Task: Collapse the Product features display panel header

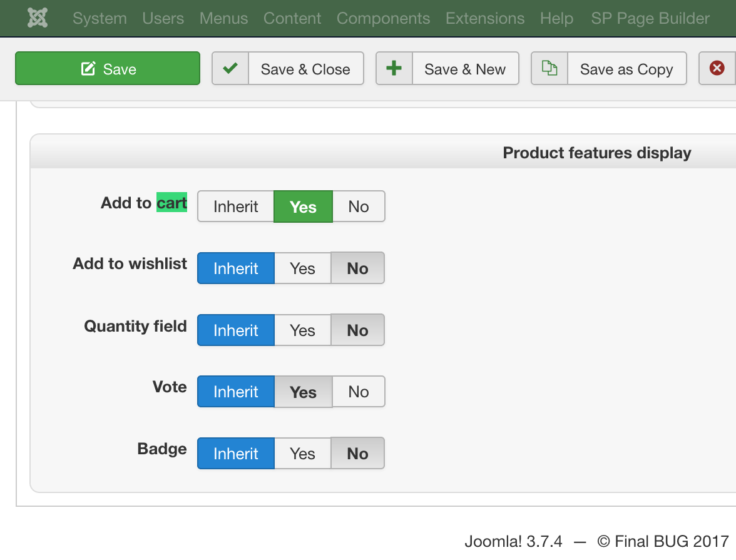Action: (596, 153)
